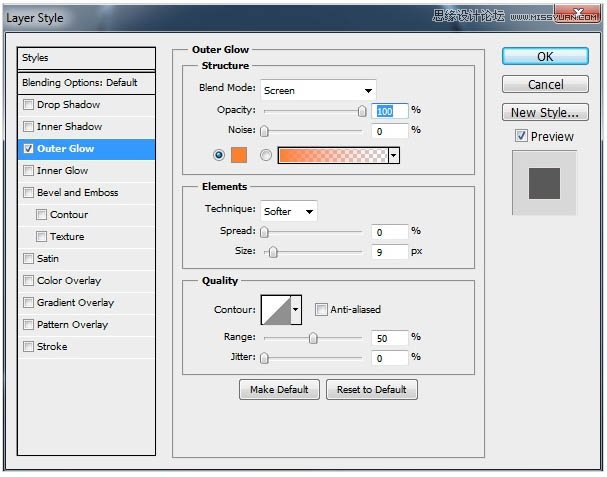
Task: Click the Opacity slider handle
Action: click(x=362, y=111)
